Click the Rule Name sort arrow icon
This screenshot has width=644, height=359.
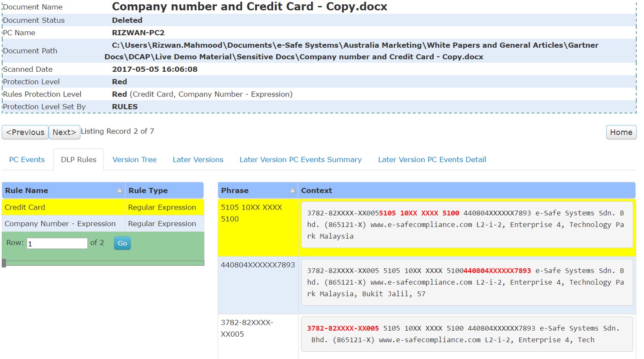pos(120,190)
